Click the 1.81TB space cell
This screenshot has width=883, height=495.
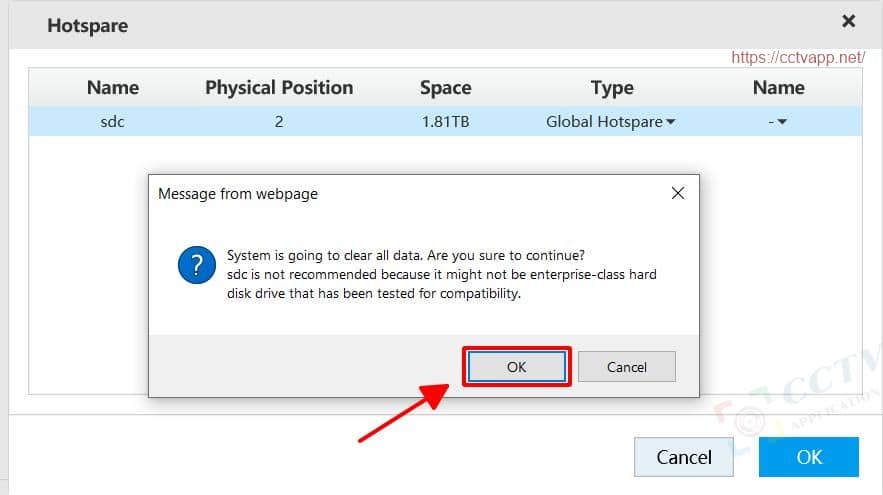tap(445, 122)
